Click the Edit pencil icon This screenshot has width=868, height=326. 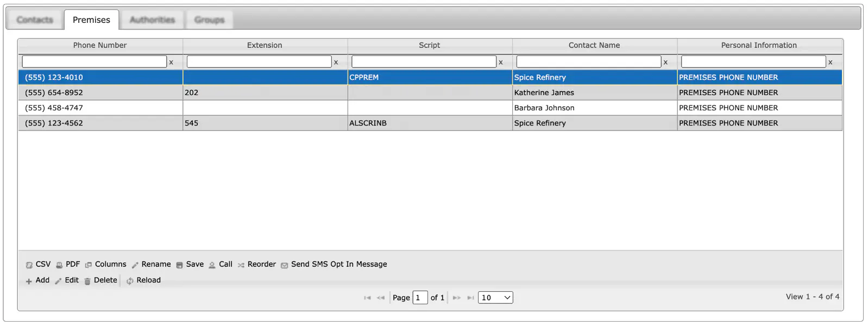(58, 281)
